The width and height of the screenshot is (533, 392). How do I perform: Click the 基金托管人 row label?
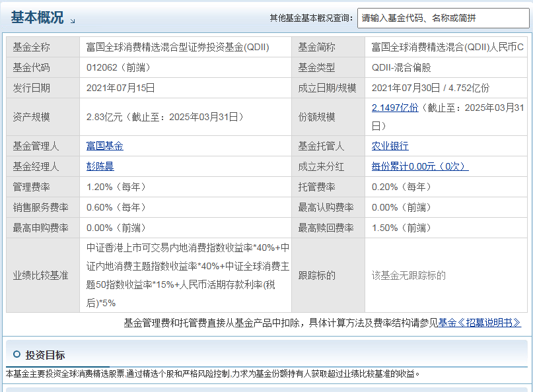[321, 146]
